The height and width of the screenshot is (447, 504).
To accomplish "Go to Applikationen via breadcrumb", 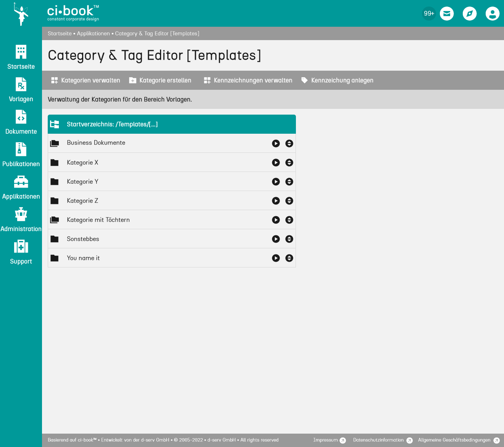I will point(93,34).
